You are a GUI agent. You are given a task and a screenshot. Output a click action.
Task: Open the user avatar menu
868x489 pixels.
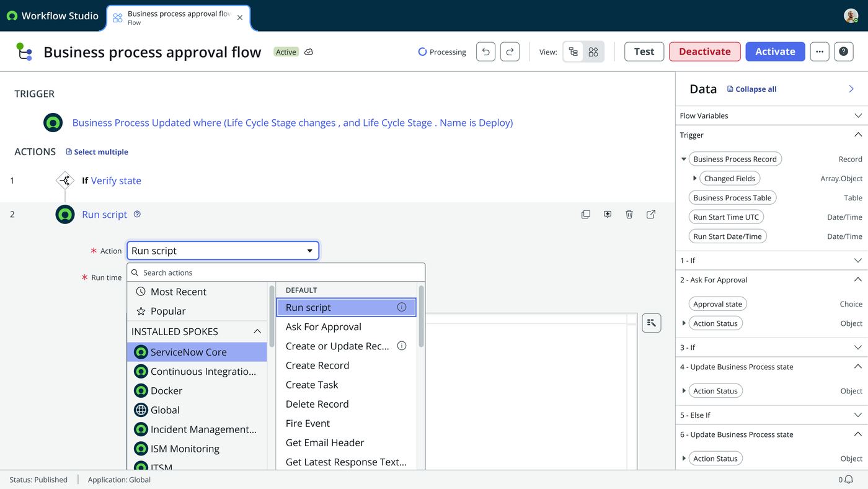click(851, 16)
